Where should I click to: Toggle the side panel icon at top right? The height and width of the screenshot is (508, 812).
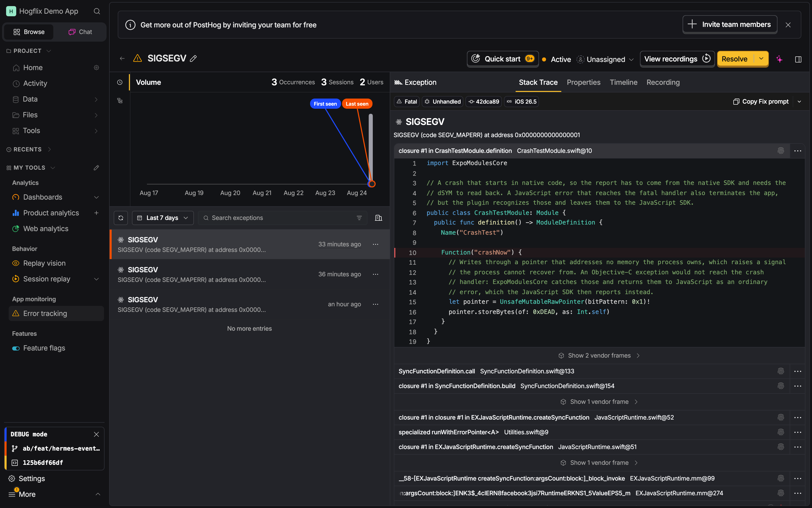[x=798, y=59]
